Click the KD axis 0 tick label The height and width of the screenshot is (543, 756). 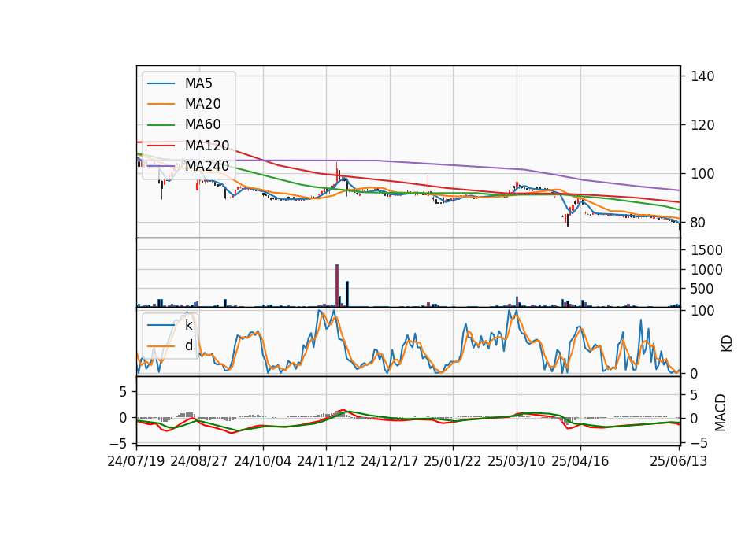click(695, 373)
